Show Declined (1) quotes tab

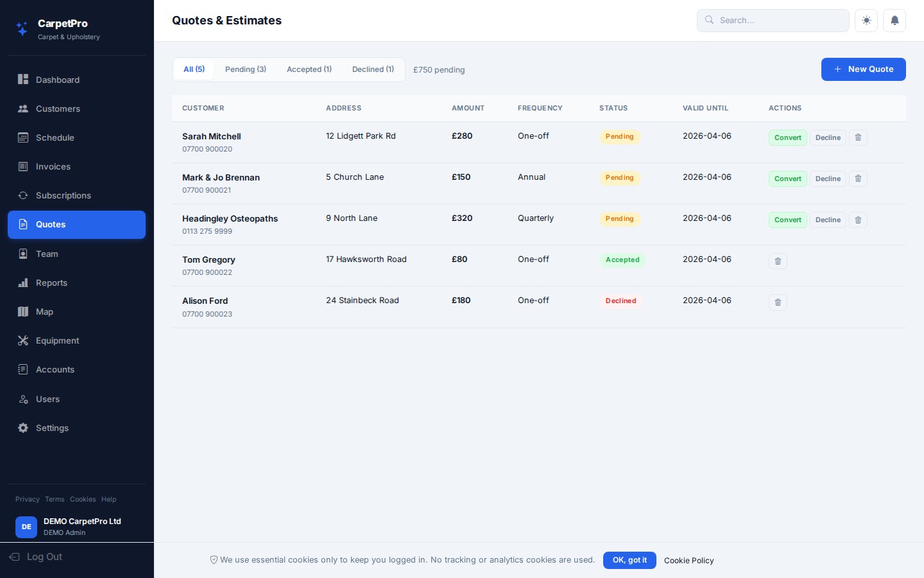point(373,69)
